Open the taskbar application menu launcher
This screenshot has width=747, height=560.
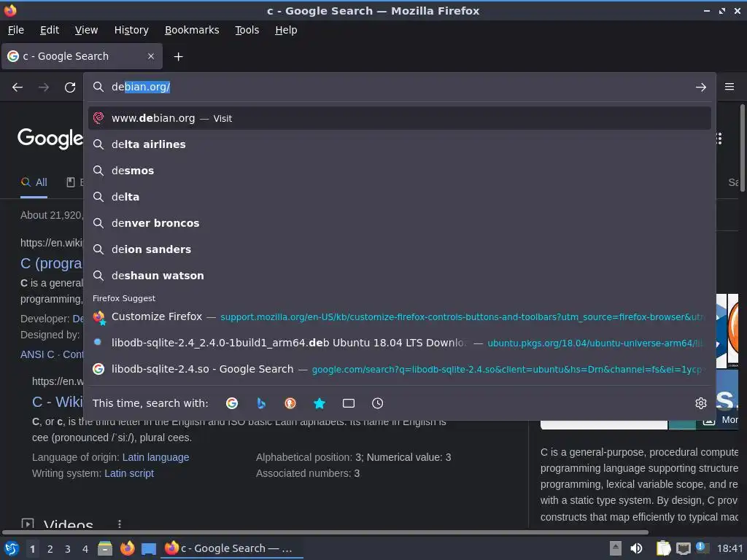click(12, 548)
